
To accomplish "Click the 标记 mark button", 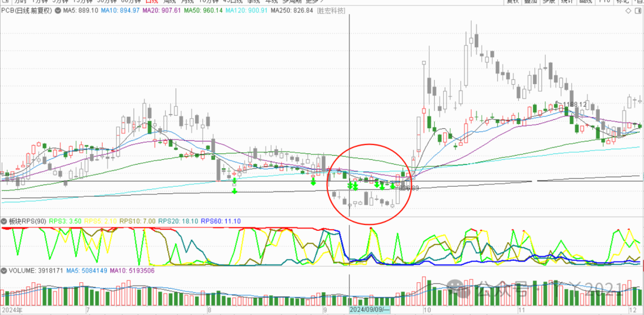I will pos(623,2).
